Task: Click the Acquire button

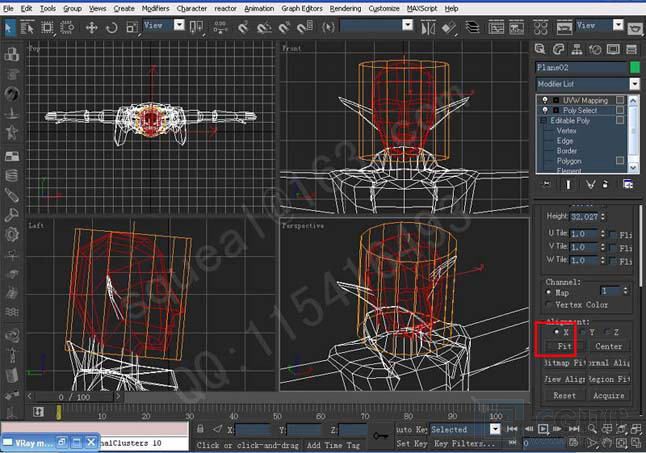Action: [x=609, y=395]
